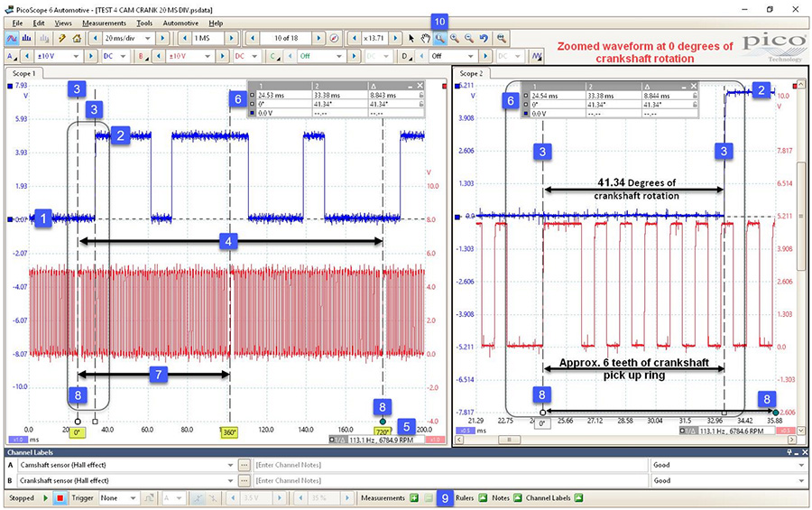Open Channel C options button
The width and height of the screenshot is (812, 510).
coord(275,56)
